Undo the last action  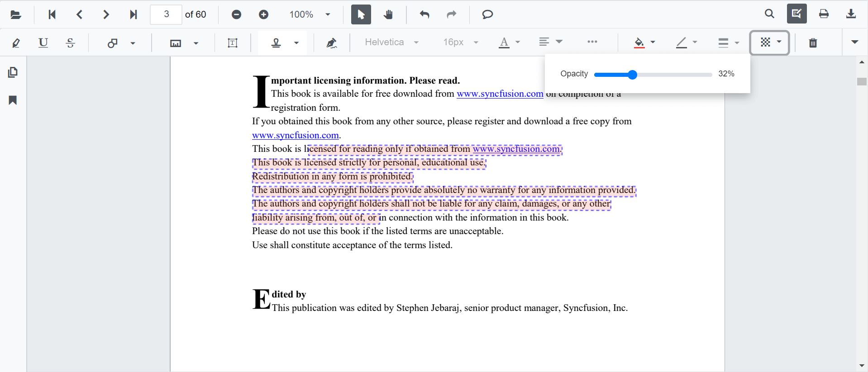(x=424, y=14)
